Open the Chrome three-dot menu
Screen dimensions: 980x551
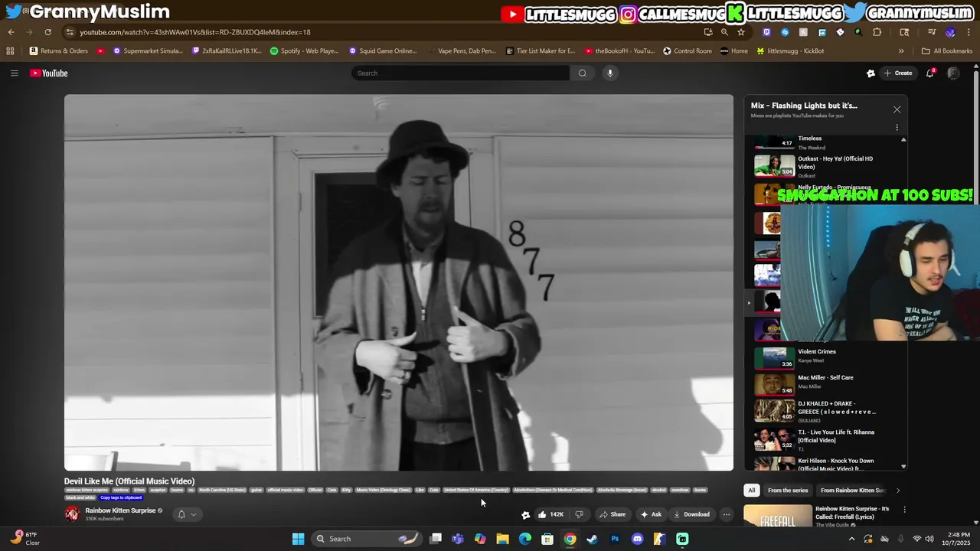coord(969,32)
